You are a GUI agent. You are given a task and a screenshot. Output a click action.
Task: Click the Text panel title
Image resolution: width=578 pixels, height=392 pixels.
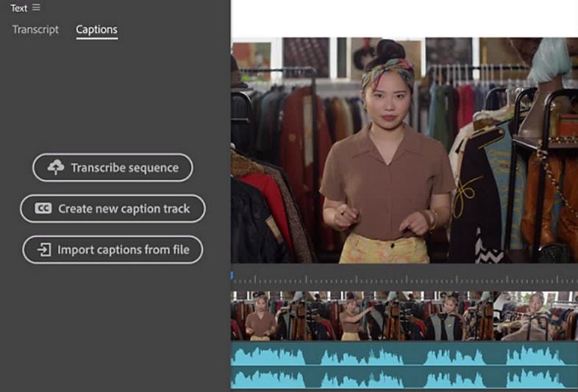point(19,8)
